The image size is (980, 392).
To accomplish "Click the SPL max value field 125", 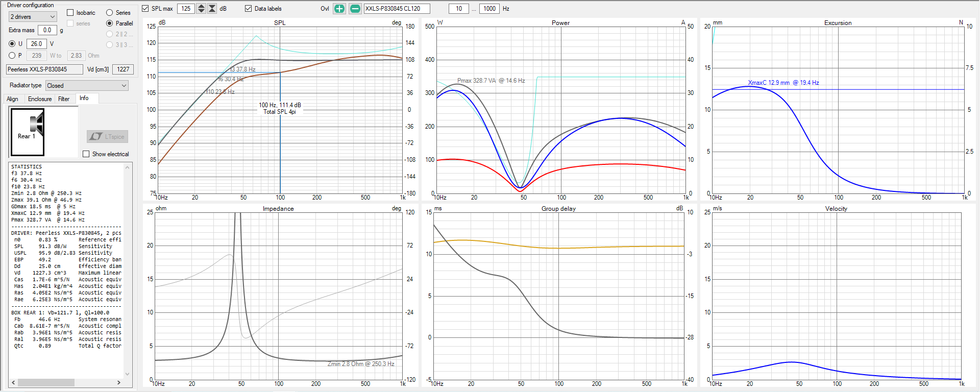I will 186,9.
